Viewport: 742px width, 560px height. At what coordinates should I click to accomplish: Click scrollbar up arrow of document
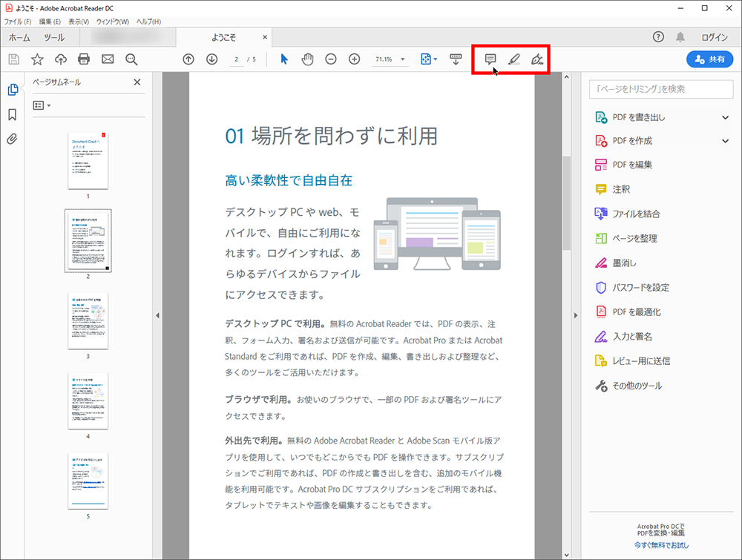(566, 76)
